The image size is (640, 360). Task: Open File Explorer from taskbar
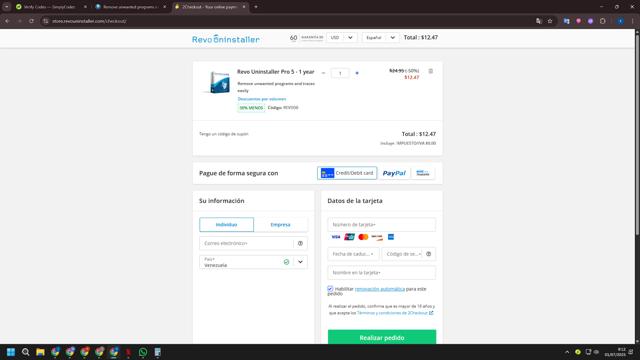[40, 352]
